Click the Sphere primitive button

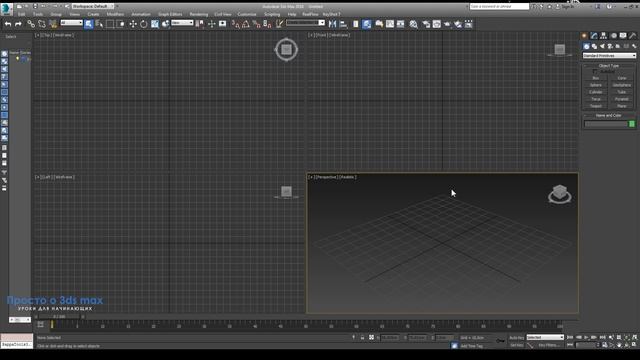[596, 85]
